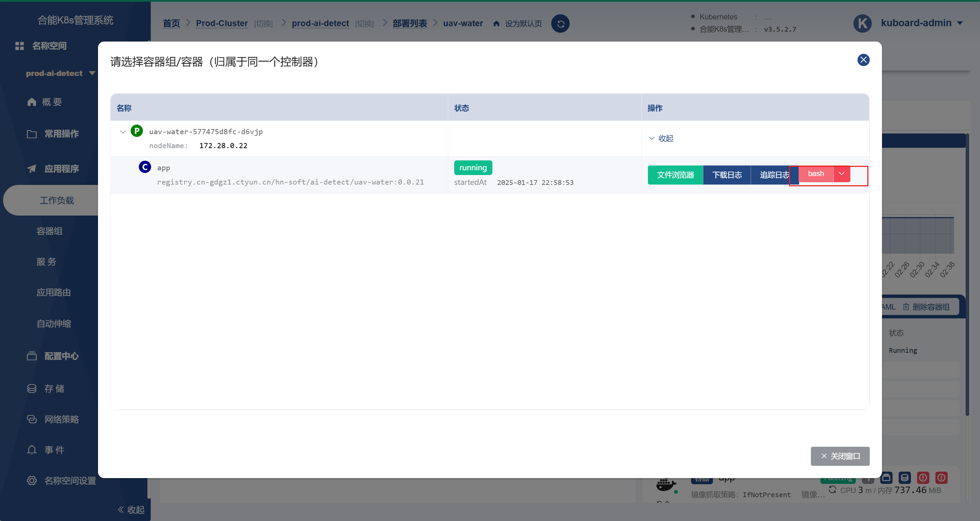Select 工作负载 in the sidebar
The width and height of the screenshot is (980, 521).
[57, 200]
